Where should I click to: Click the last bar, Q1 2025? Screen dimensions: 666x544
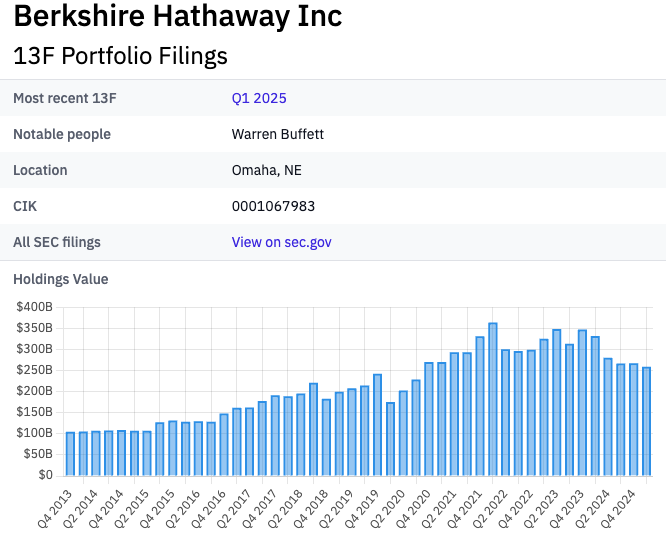(x=646, y=421)
